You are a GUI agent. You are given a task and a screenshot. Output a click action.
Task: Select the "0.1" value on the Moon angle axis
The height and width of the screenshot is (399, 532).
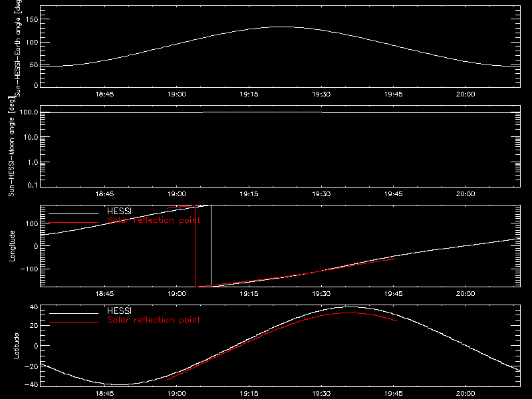[x=33, y=185]
